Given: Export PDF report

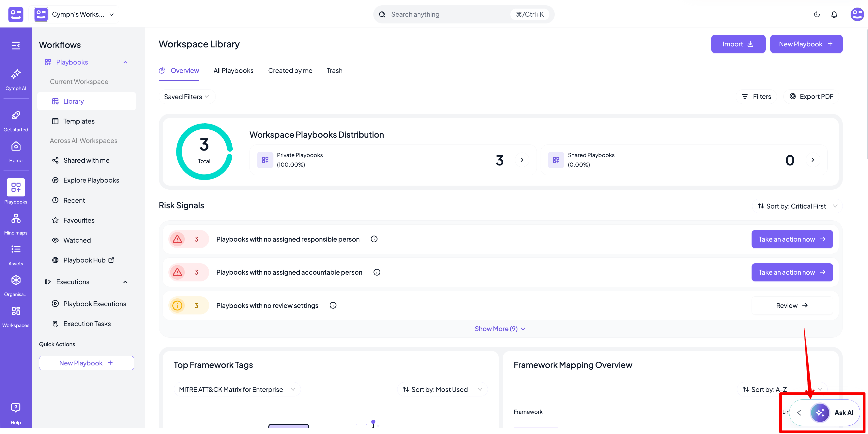Looking at the screenshot, I should 811,96.
